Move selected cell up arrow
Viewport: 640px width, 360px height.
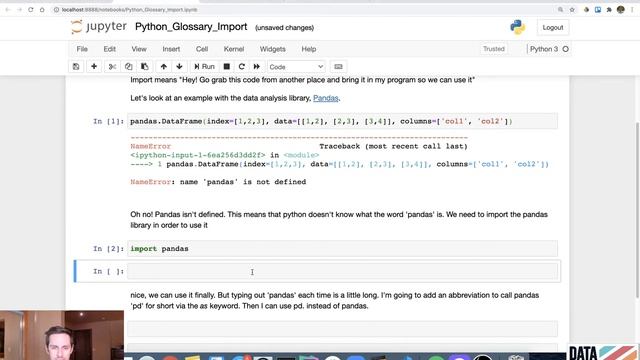click(x=164, y=67)
